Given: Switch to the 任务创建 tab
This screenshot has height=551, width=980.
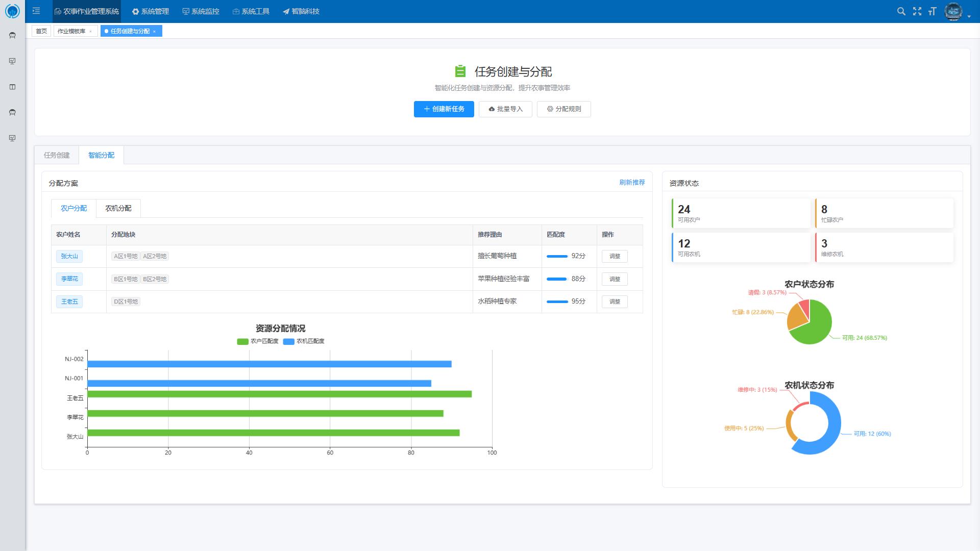Looking at the screenshot, I should pos(57,155).
